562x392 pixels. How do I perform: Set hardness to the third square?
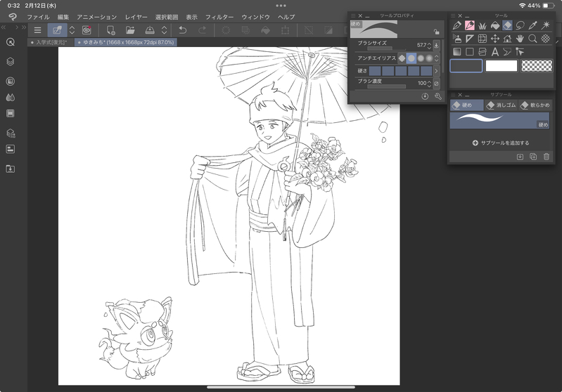coord(401,71)
